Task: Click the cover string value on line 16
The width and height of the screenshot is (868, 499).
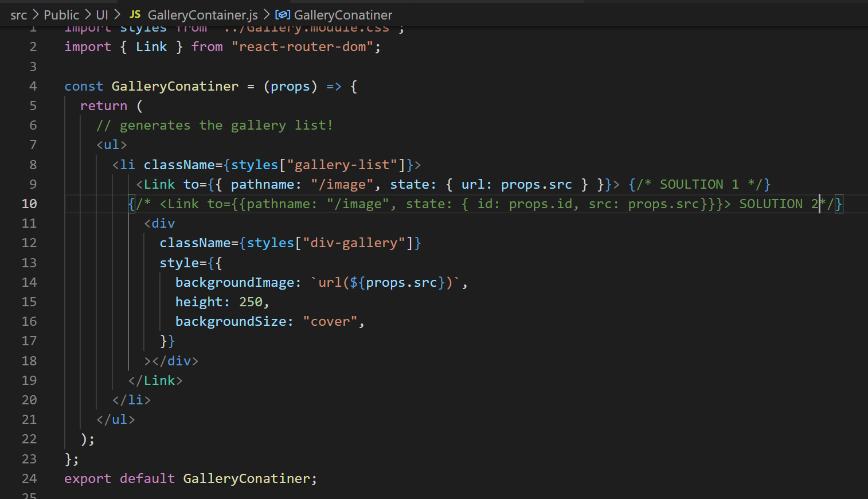Action: pos(330,321)
